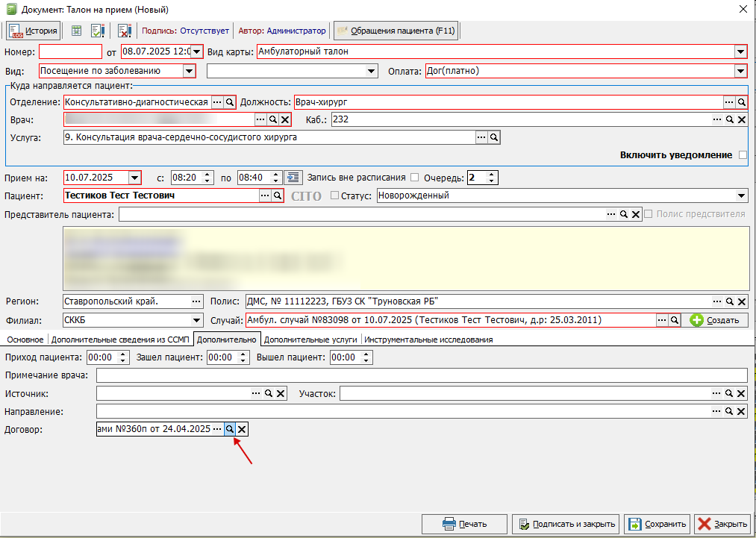Open the Оплата dropdown list

pyautogui.click(x=740, y=72)
